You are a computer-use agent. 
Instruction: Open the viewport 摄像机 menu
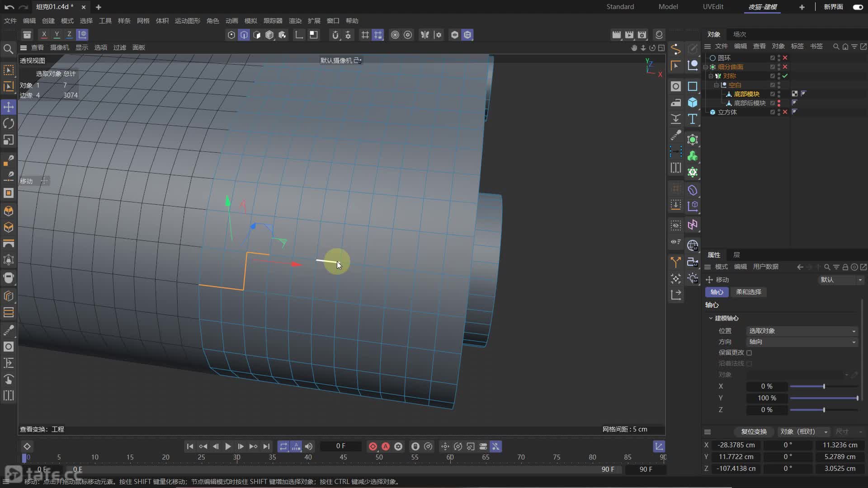pos(60,47)
